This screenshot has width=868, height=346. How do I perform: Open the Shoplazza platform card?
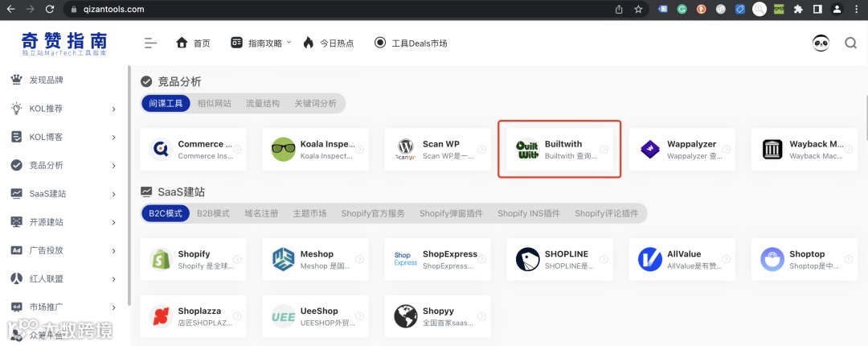tap(193, 316)
